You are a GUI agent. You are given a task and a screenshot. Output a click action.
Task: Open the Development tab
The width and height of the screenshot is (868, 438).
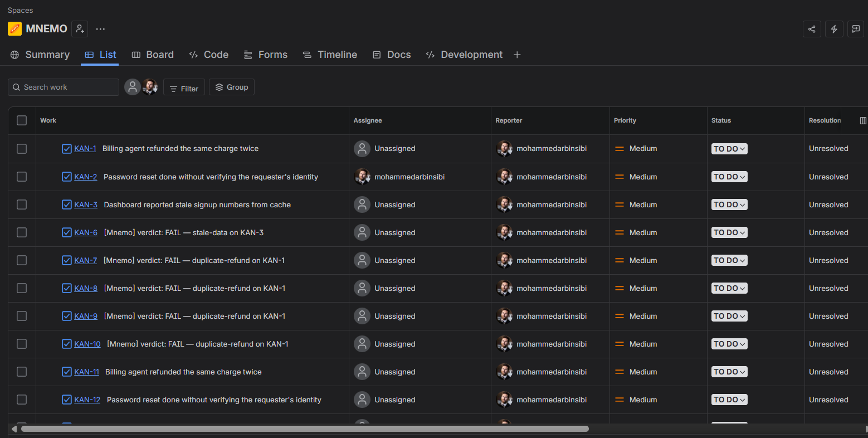coord(464,55)
